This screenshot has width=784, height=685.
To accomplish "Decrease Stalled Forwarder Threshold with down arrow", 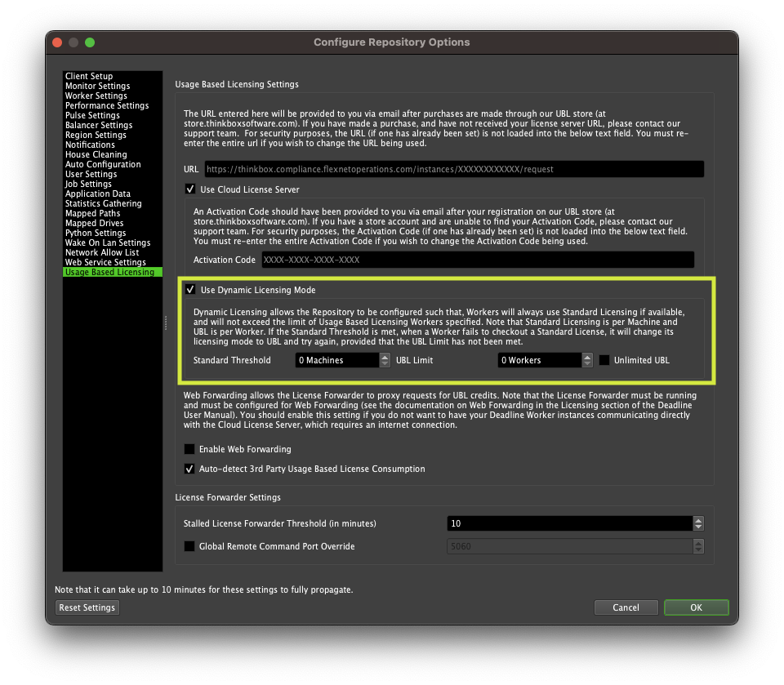I will (698, 527).
